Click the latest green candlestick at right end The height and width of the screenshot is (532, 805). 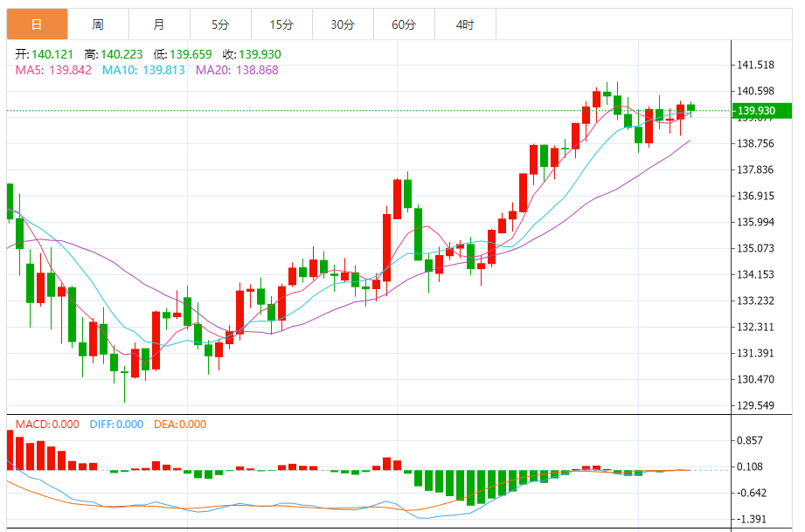[691, 107]
